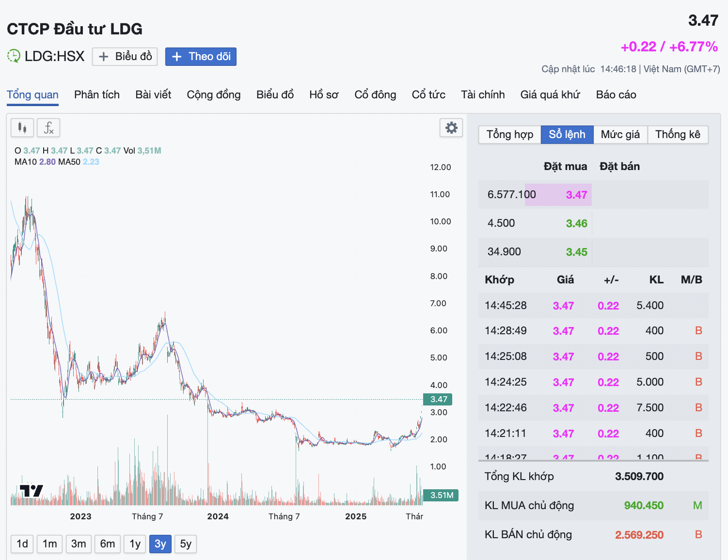Screen dimensions: 728x560
Task: Click bid volume 6.577.100
Action: point(512,195)
